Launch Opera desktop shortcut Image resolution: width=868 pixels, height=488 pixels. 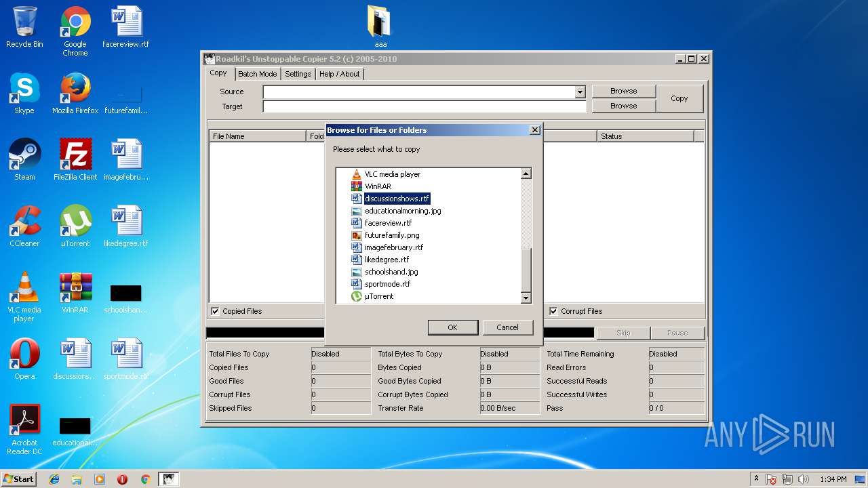[x=24, y=359]
